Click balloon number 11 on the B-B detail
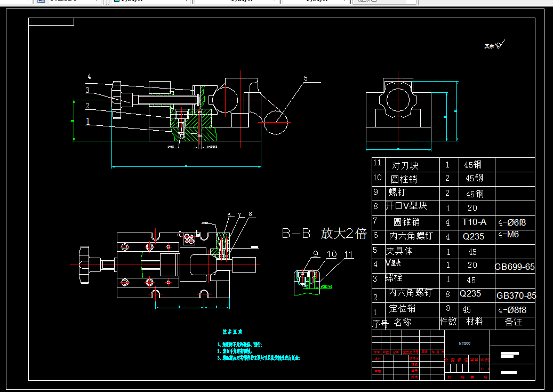Screen dimensions: 553x392 348,254
